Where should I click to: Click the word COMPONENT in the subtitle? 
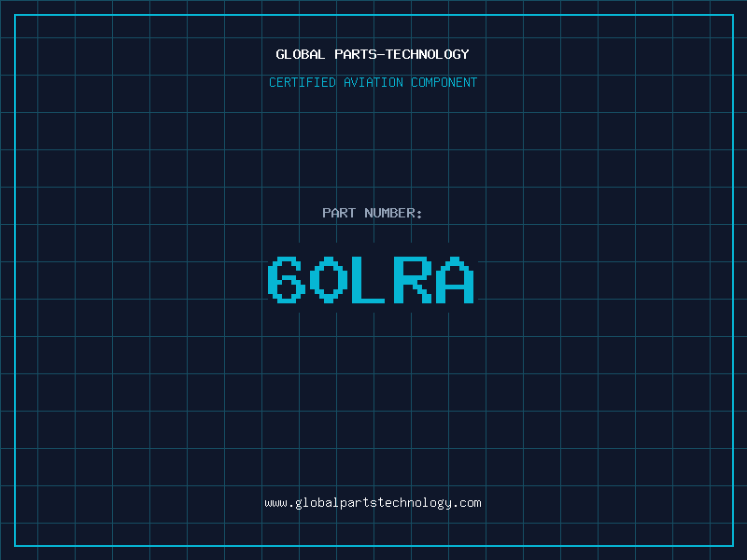[444, 82]
